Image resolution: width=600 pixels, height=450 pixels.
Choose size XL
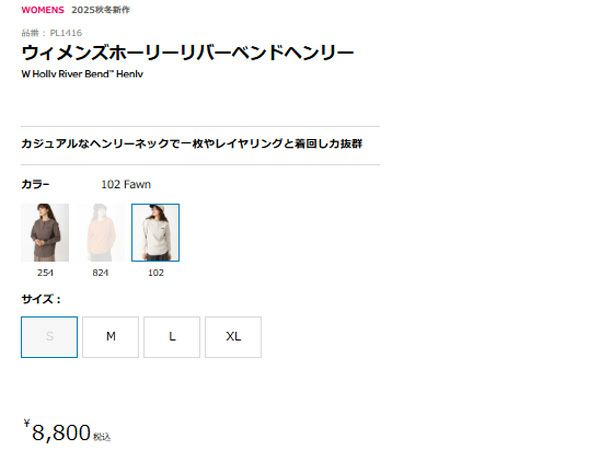233,337
